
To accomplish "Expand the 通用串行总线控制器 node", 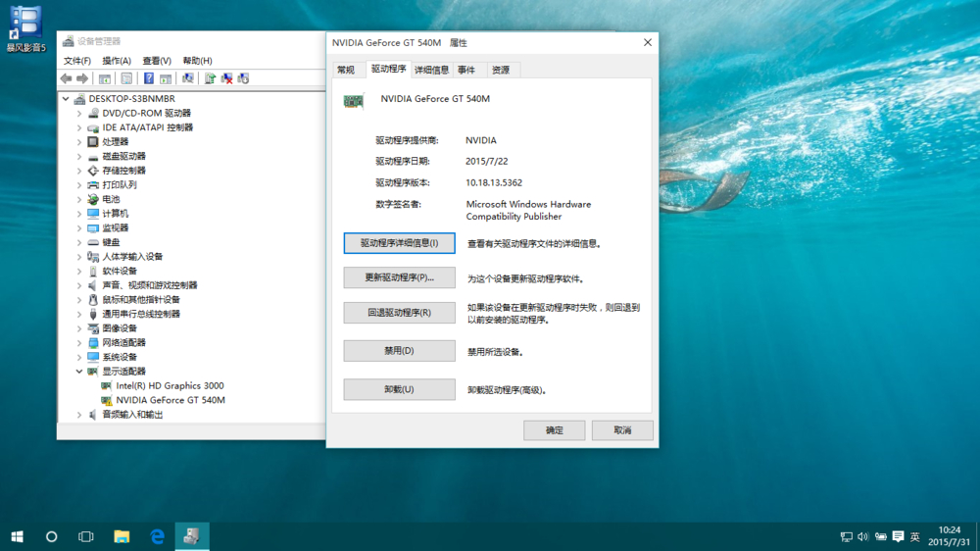I will pos(79,314).
